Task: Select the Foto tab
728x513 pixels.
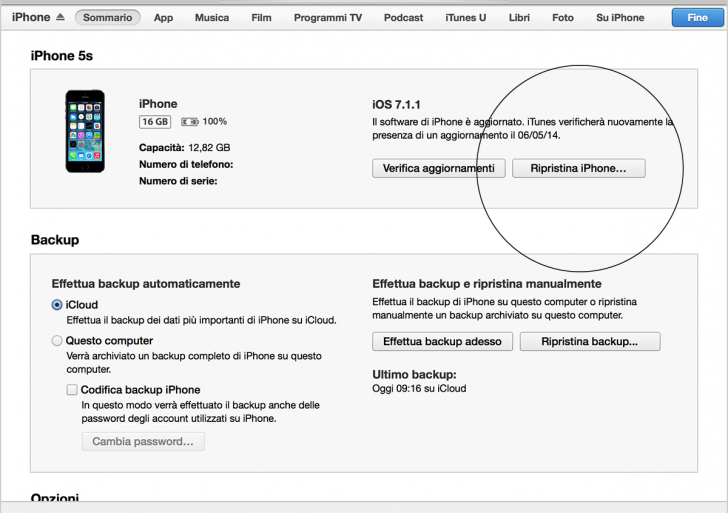Action: (x=563, y=18)
